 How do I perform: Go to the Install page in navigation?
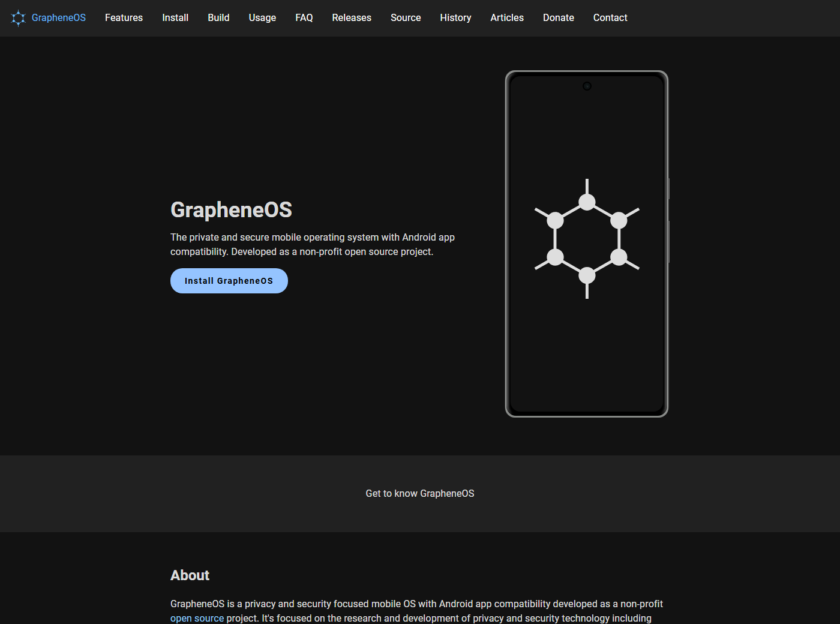[x=175, y=18]
